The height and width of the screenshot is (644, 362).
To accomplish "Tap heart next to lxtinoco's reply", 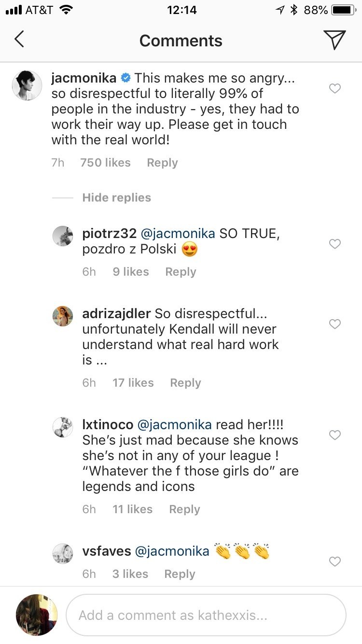I will pyautogui.click(x=334, y=435).
